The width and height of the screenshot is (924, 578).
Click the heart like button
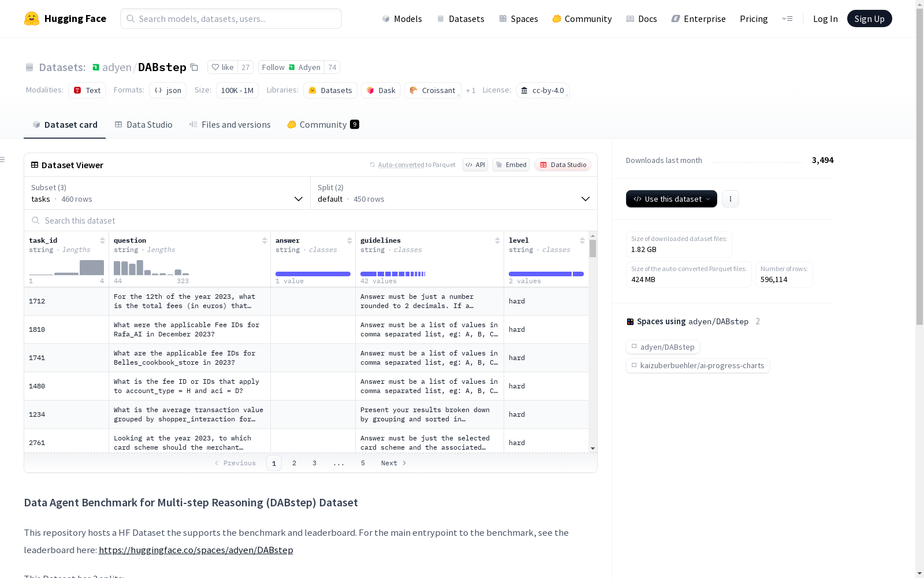pos(222,68)
